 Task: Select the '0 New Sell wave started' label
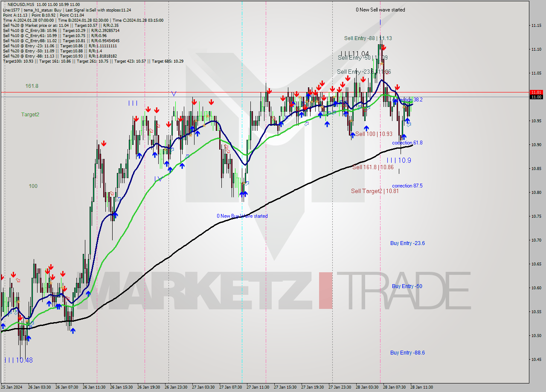tap(380, 9)
